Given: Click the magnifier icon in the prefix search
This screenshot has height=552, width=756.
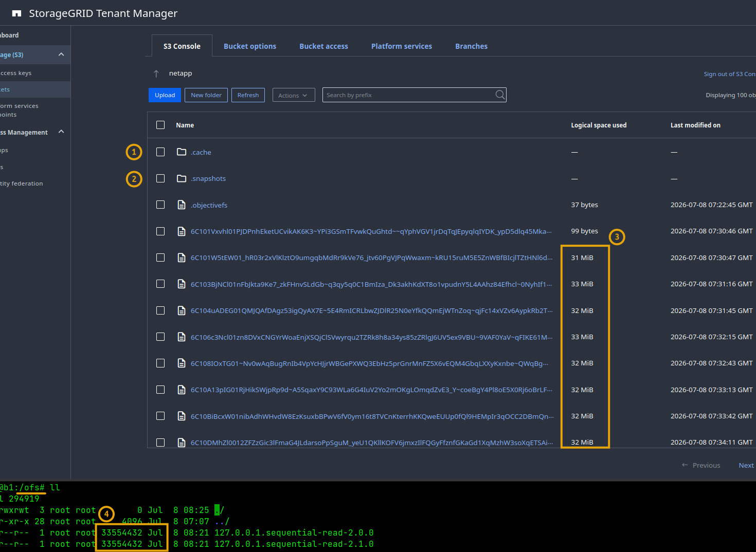Looking at the screenshot, I should tap(500, 95).
